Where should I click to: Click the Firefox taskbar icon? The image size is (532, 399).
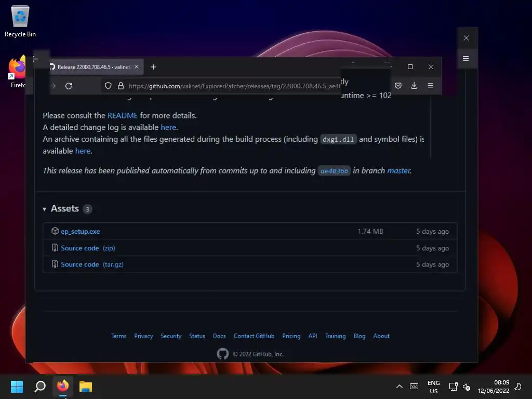coord(63,387)
